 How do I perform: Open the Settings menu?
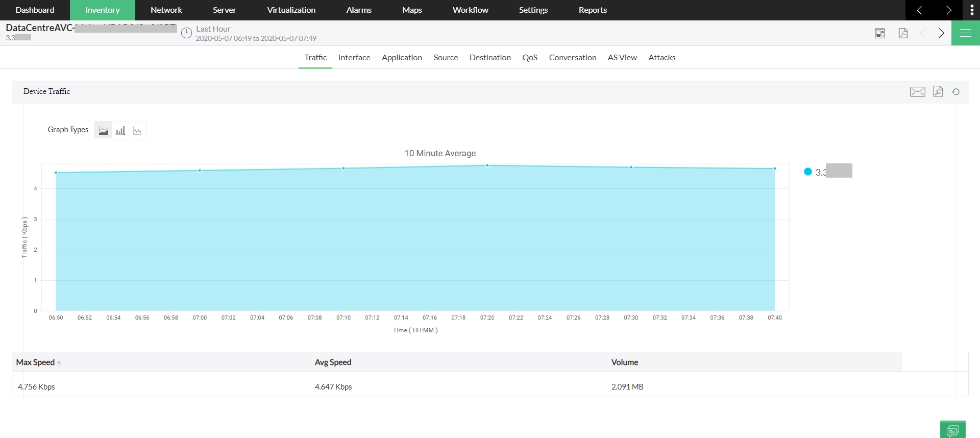tap(533, 10)
